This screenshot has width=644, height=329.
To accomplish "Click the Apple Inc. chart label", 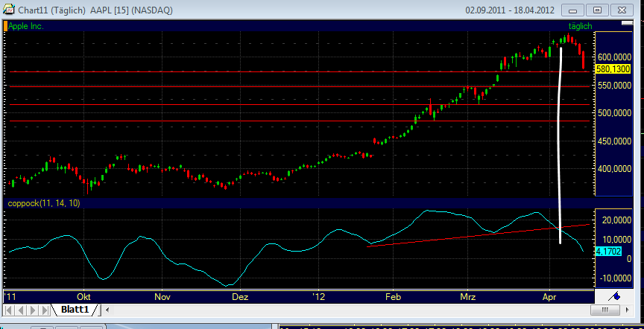I will click(26, 26).
